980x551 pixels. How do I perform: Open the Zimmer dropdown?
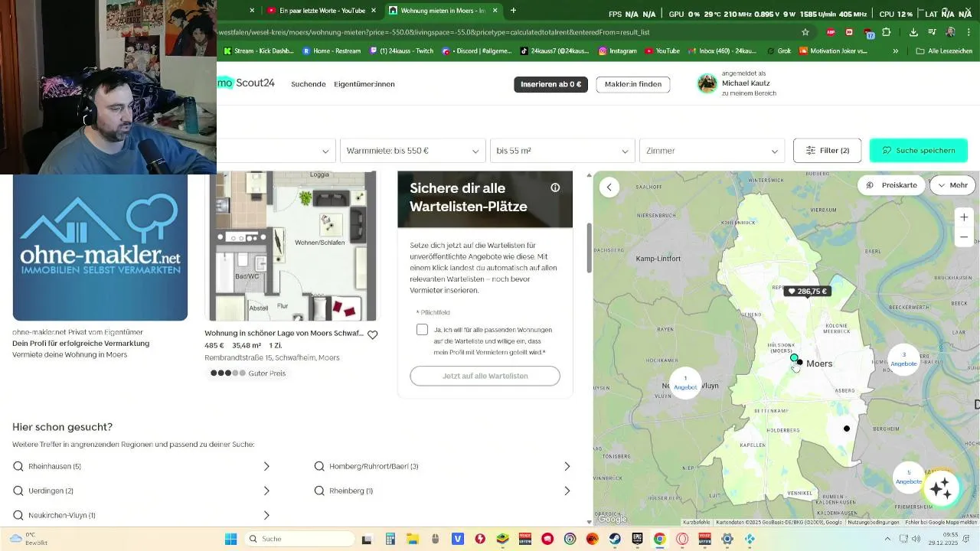click(712, 151)
